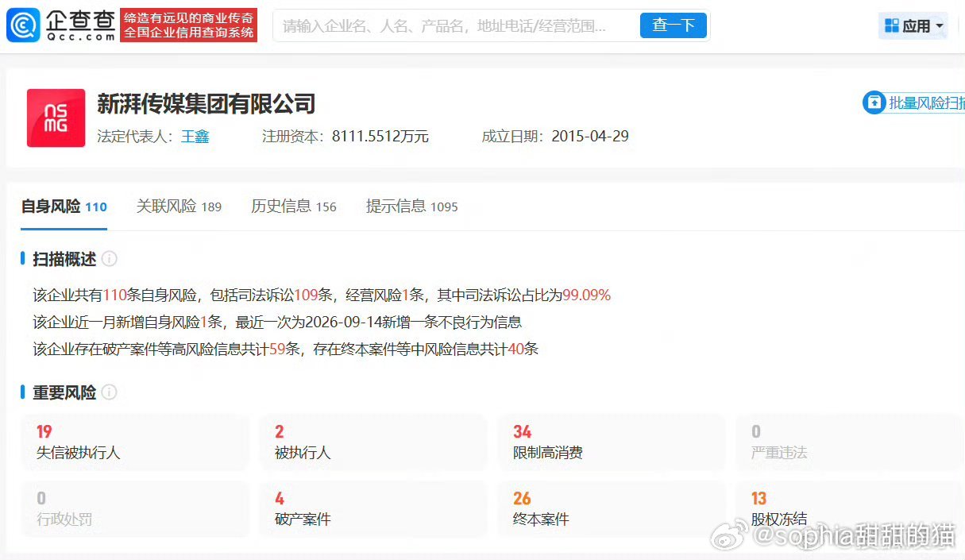Click the Qcc.com 企查查 logo

coord(60,25)
